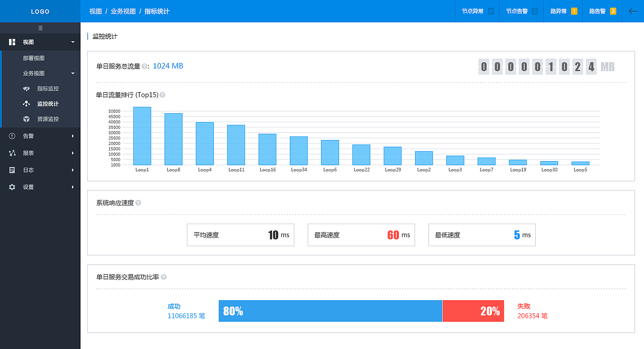644x349 pixels.
Task: Click the 最低速度 5 ms card
Action: [482, 235]
